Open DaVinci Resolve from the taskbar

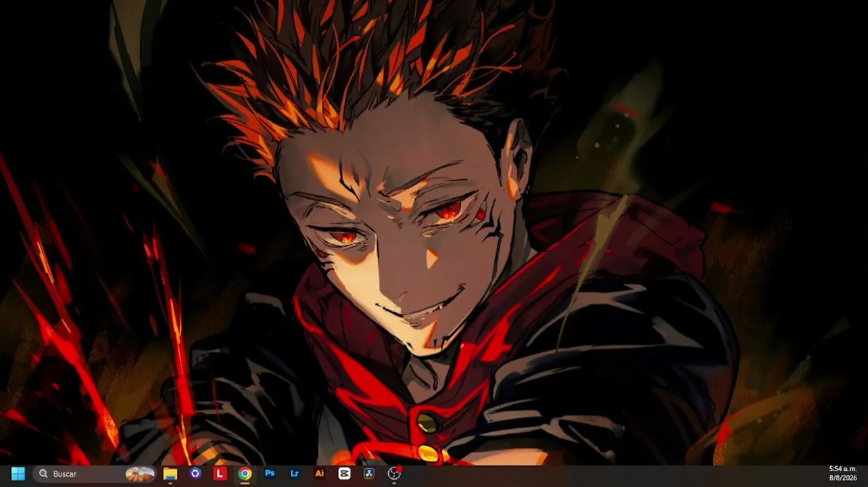click(369, 473)
